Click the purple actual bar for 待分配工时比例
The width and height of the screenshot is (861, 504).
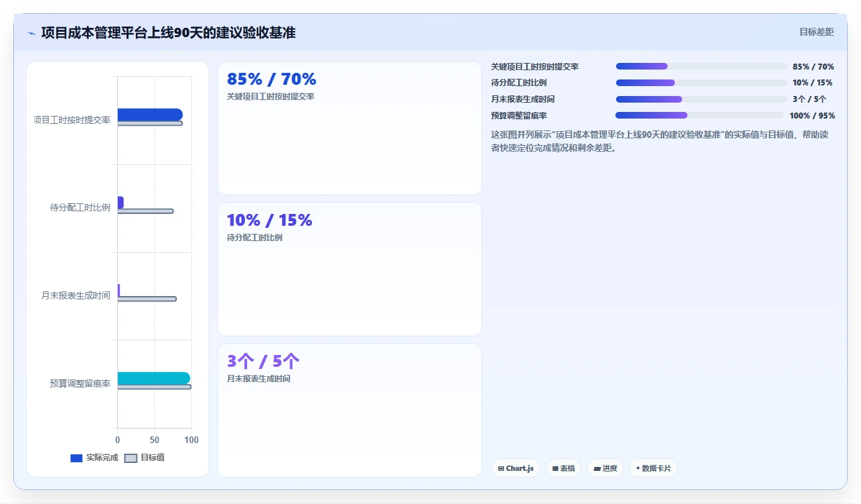121,202
